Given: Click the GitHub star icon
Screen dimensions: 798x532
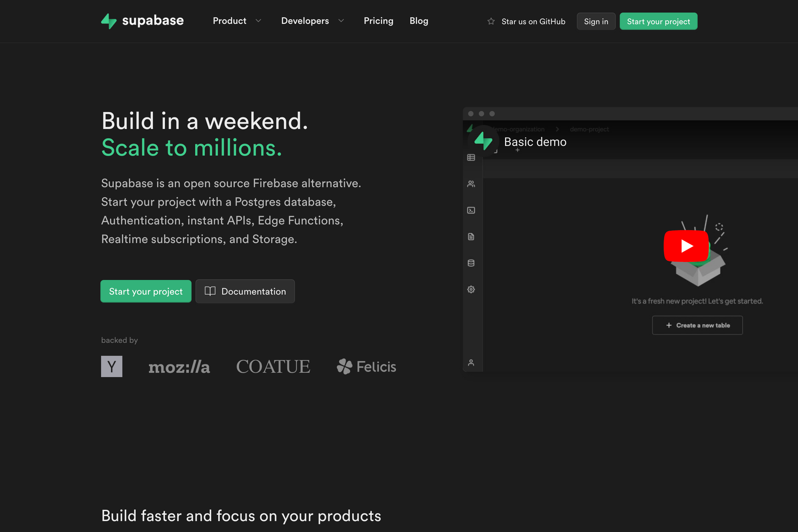Looking at the screenshot, I should [x=491, y=22].
